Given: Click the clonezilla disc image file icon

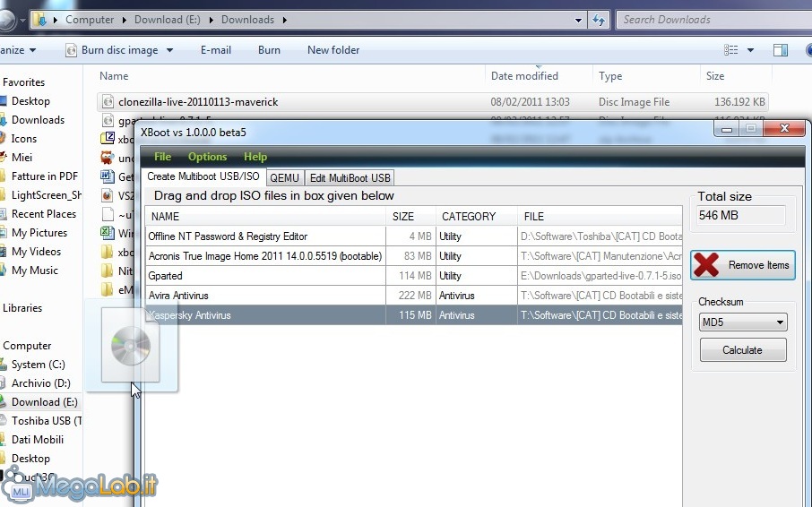Looking at the screenshot, I should tap(108, 101).
